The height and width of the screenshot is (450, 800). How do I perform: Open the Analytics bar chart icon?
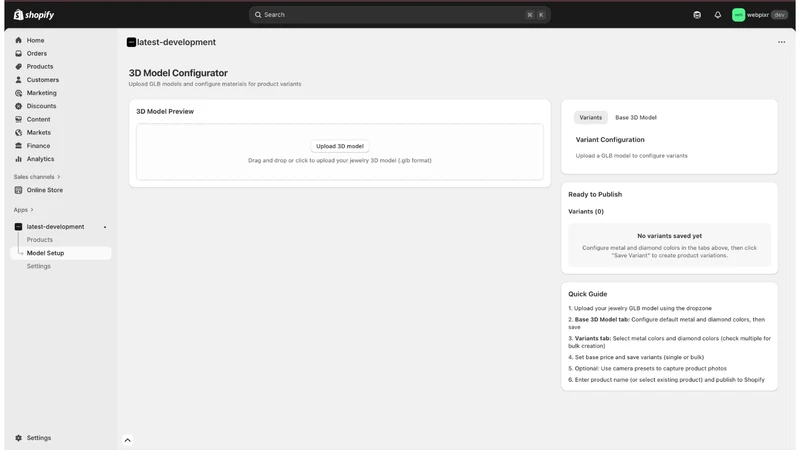18,159
